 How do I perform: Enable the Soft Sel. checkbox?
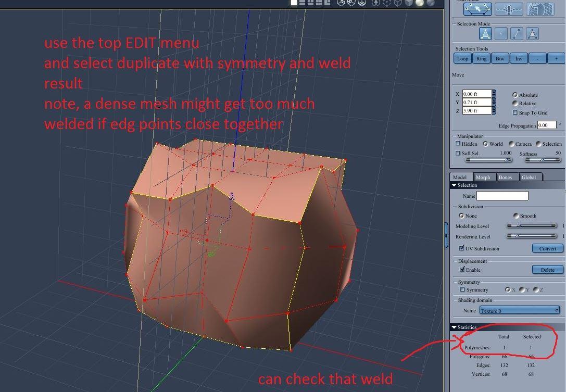458,153
